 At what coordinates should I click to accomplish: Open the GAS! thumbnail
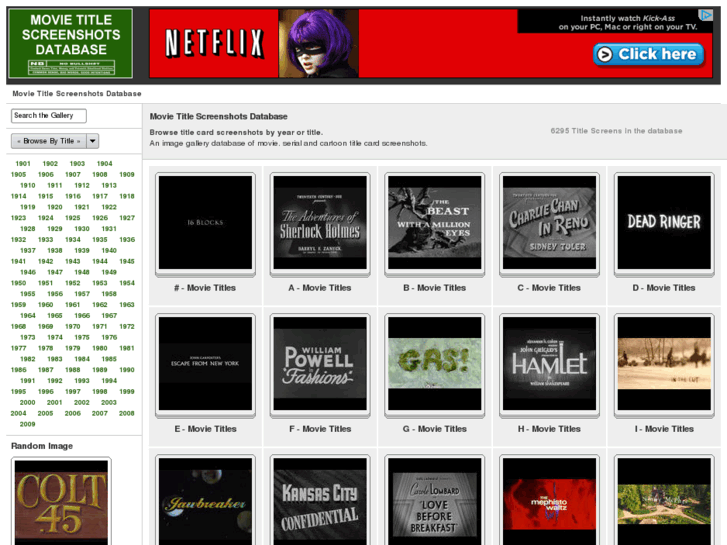(x=434, y=364)
